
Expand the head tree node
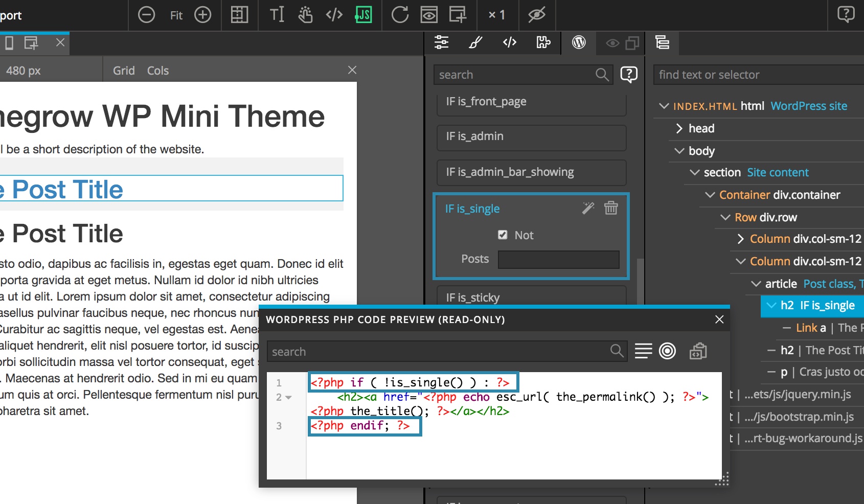(679, 128)
